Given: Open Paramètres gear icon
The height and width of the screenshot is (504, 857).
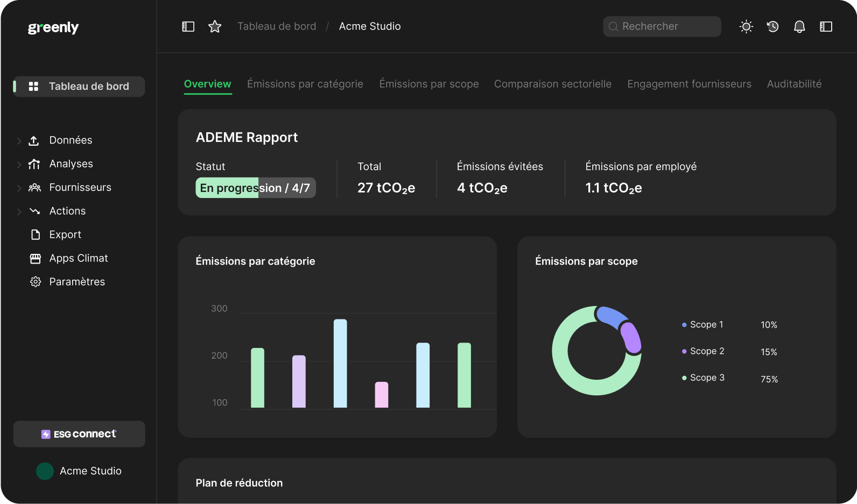Looking at the screenshot, I should coord(36,282).
